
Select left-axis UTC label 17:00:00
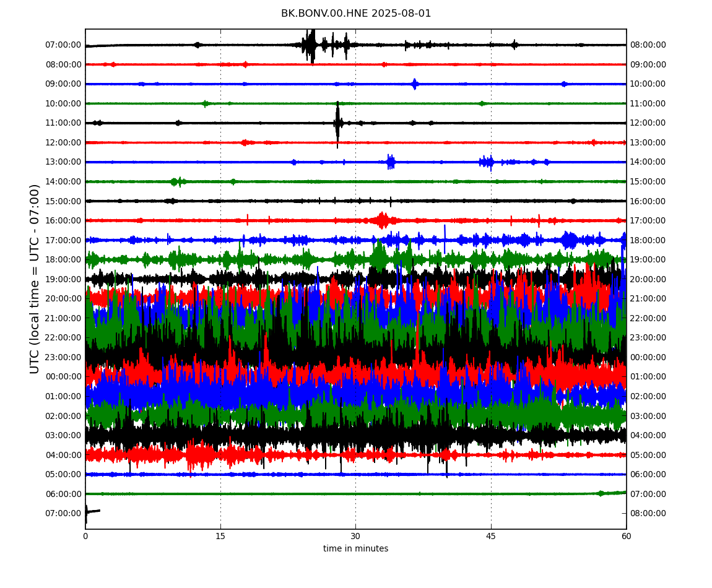pyautogui.click(x=64, y=240)
